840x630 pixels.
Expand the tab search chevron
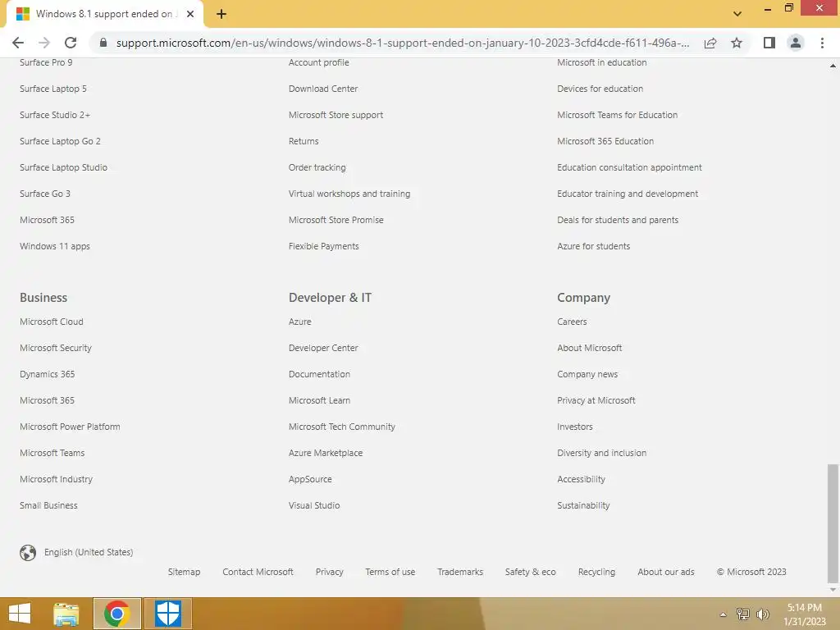pos(737,14)
